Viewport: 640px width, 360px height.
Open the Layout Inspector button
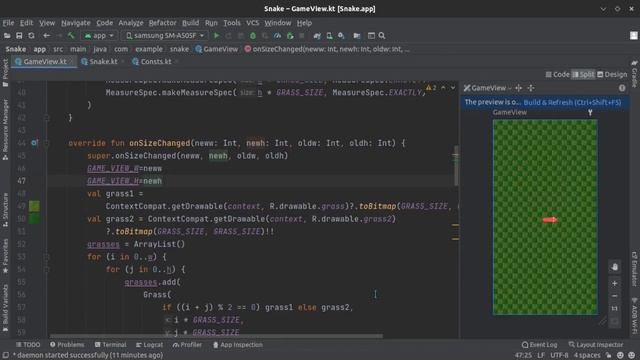[x=596, y=345]
